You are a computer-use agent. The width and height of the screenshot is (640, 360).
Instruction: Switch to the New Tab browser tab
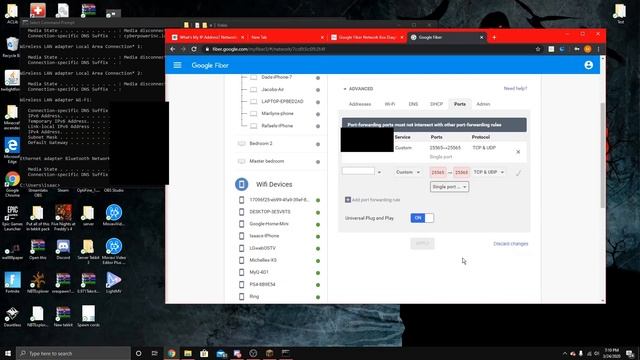pos(287,37)
